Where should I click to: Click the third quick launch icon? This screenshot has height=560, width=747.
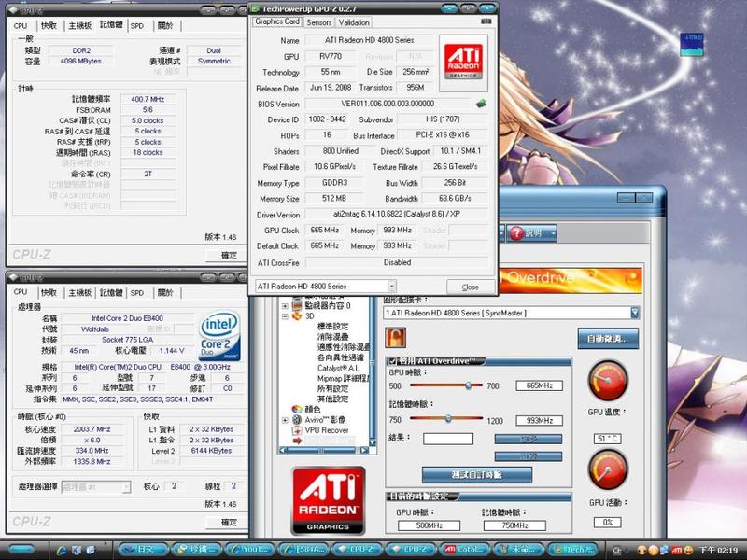[91, 550]
